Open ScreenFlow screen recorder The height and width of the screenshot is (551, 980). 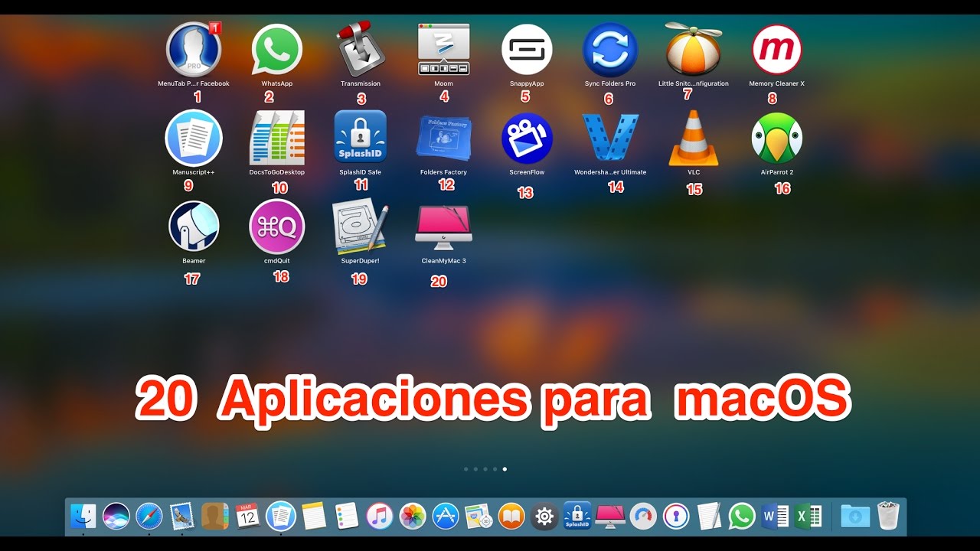click(x=527, y=138)
